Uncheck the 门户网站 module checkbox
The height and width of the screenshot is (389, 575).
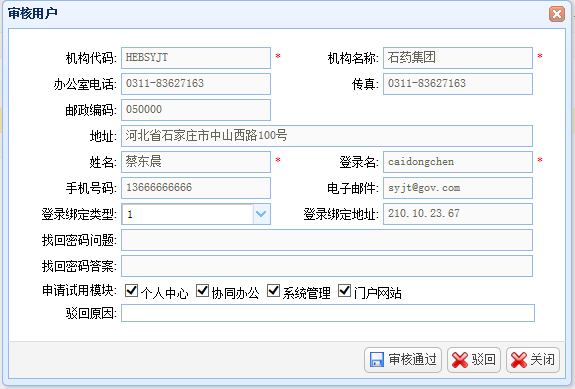(x=344, y=290)
